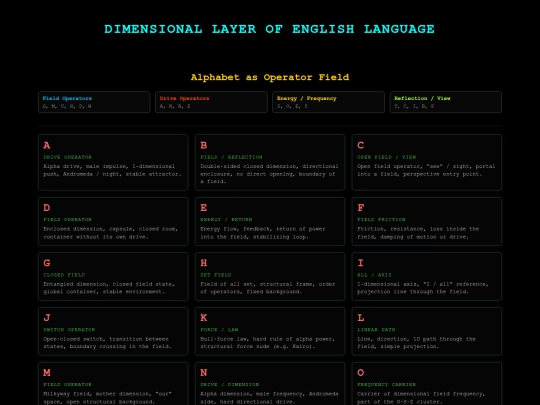Viewport: 540px width, 405px height.
Task: Click the letter D card heading
Action: tap(47, 208)
